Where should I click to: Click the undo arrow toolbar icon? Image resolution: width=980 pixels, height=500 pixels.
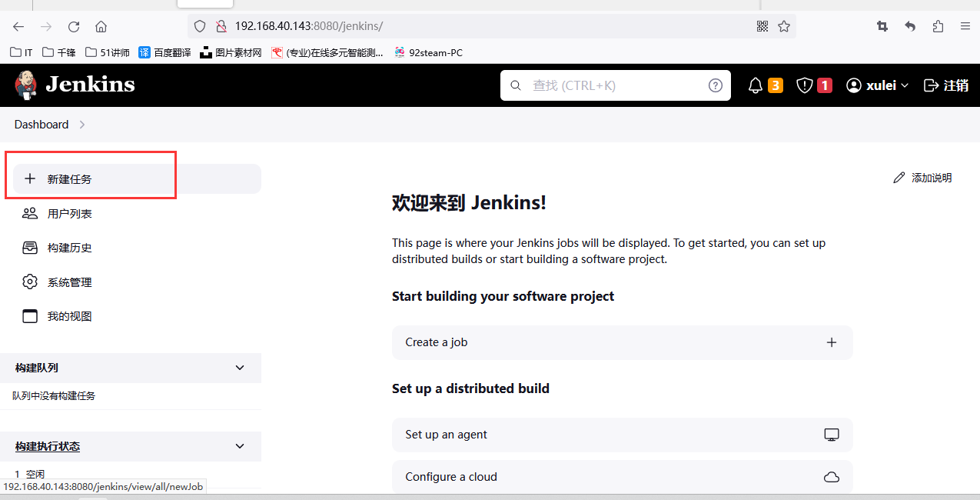pyautogui.click(x=910, y=26)
